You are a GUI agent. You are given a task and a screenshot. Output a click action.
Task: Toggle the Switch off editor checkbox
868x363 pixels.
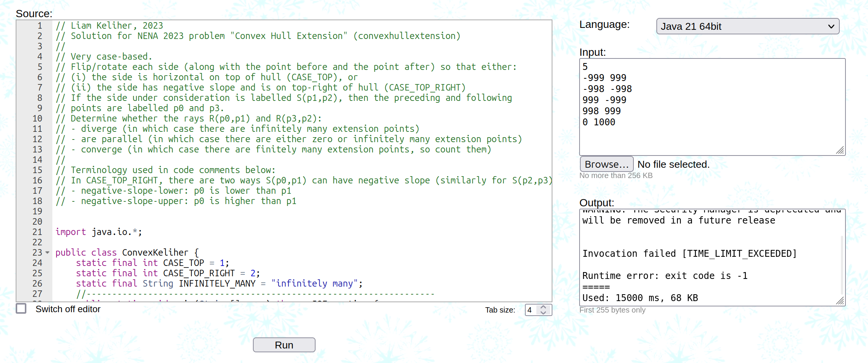coord(21,308)
